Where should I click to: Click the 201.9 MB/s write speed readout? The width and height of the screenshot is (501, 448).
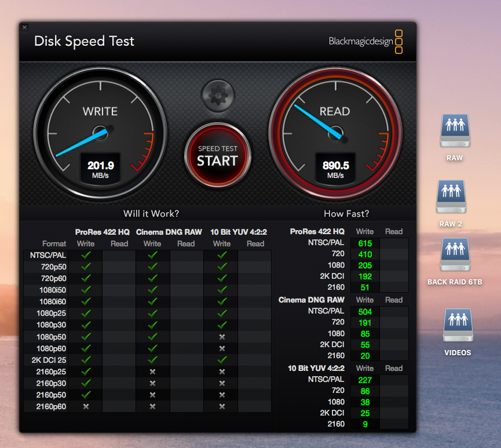click(x=101, y=169)
